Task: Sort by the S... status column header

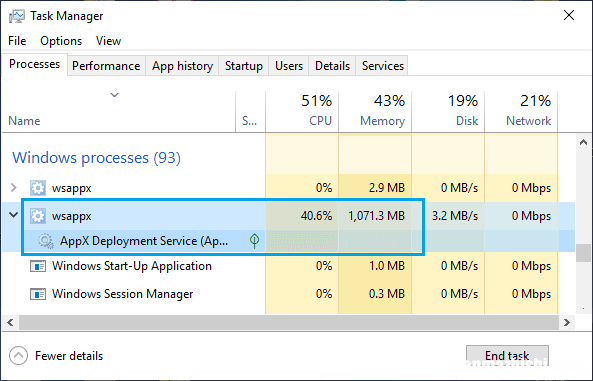Action: tap(250, 112)
